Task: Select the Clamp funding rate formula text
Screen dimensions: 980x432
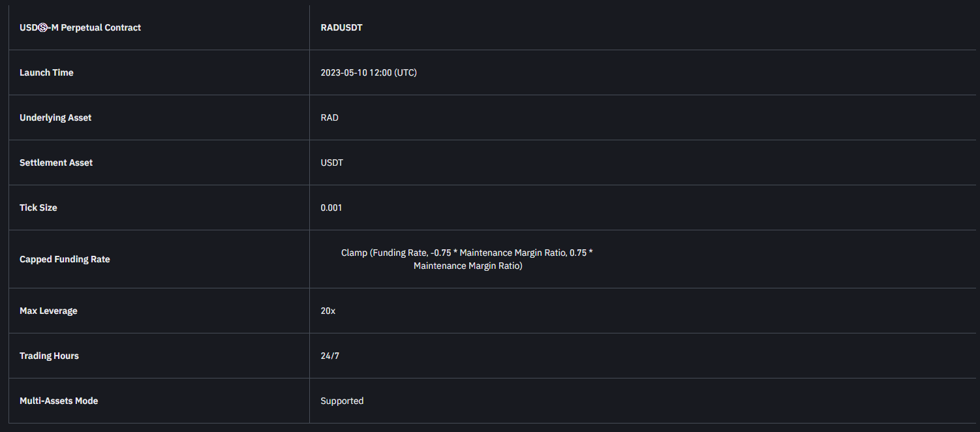Action: 467,259
